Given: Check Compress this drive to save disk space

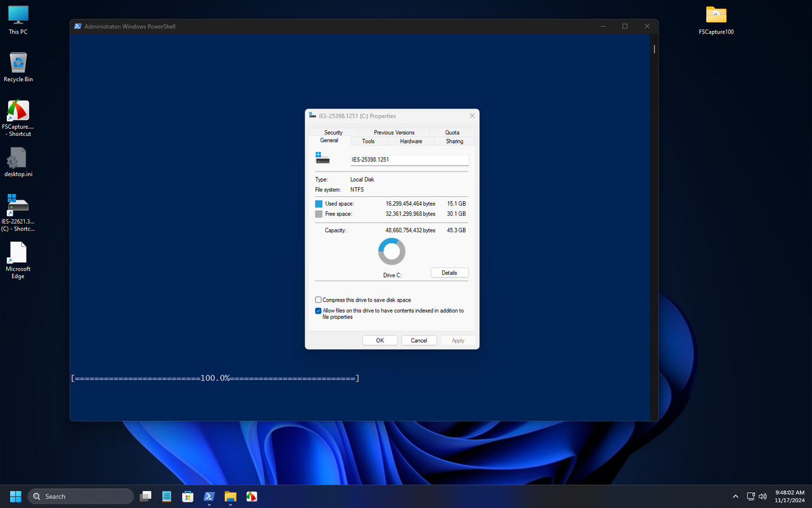Looking at the screenshot, I should pos(318,300).
